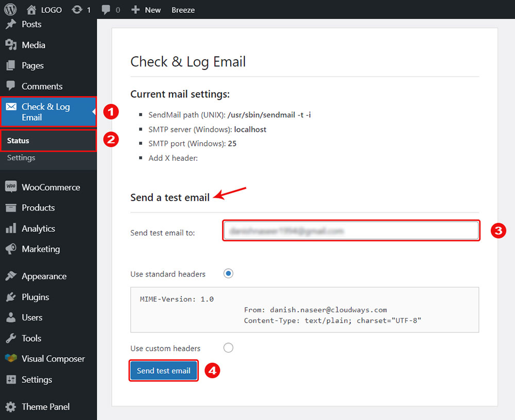This screenshot has width=515, height=420.
Task: Open the Theme Panel gear icon
Action: coord(11,407)
